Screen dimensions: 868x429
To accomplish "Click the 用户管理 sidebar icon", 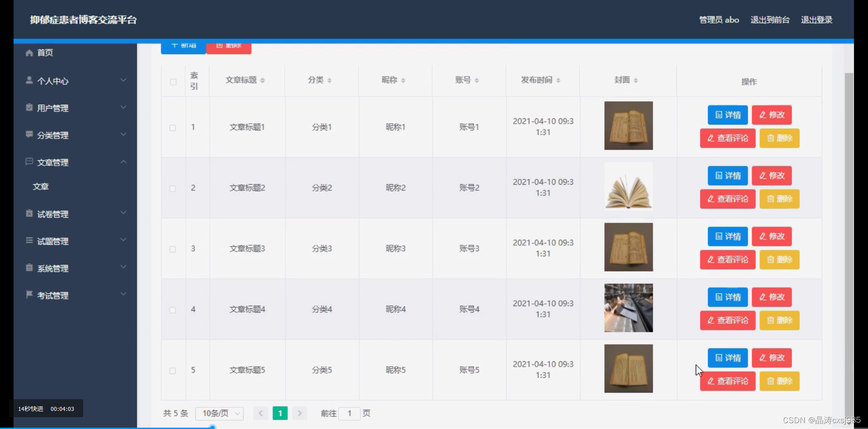I will [x=28, y=107].
